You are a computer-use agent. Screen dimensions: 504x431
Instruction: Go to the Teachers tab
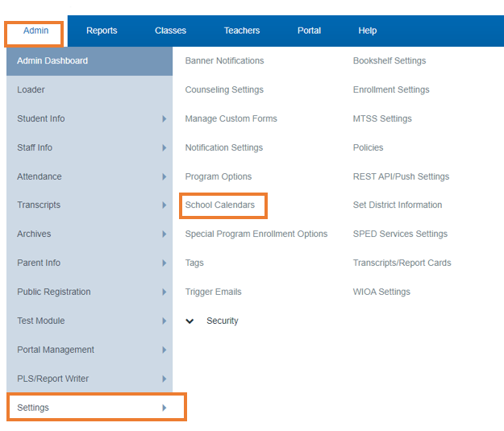click(x=242, y=31)
